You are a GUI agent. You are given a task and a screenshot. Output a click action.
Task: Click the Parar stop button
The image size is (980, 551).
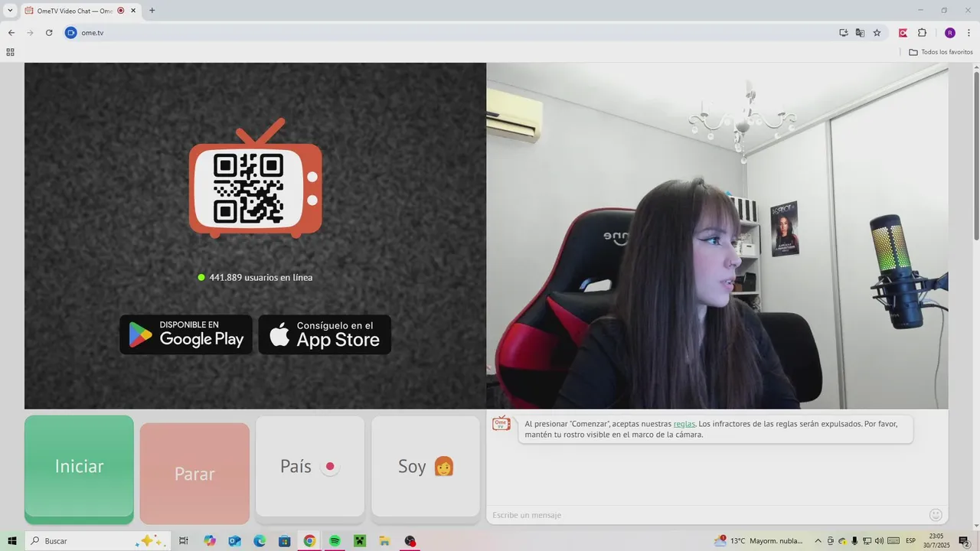[194, 472]
